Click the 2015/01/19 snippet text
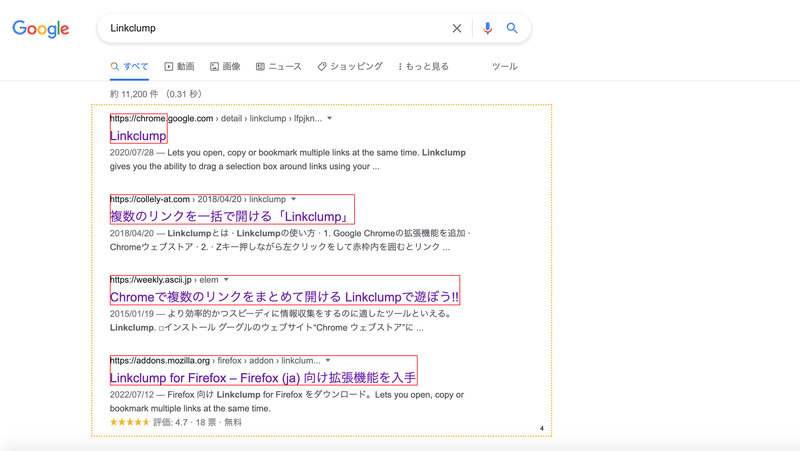The width and height of the screenshot is (800, 451). pyautogui.click(x=281, y=320)
